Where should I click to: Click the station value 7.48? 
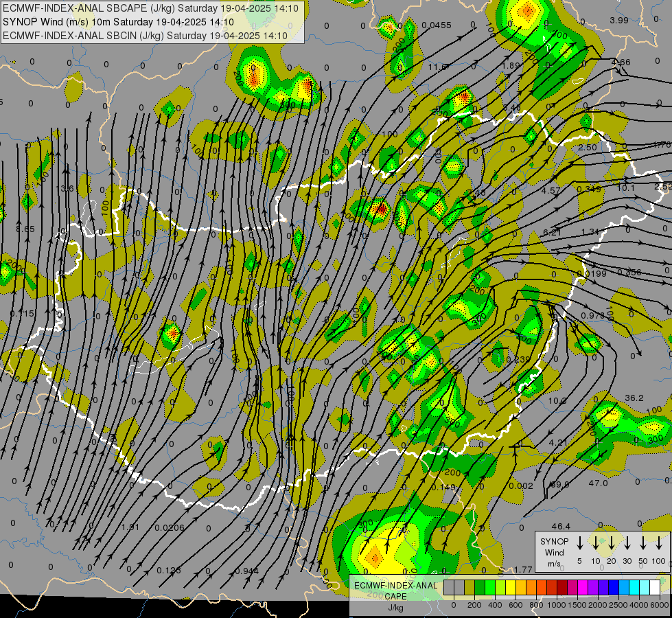476,192
